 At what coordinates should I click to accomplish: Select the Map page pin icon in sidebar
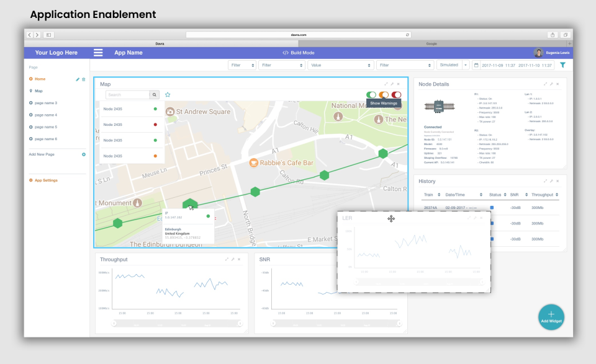pos(31,91)
